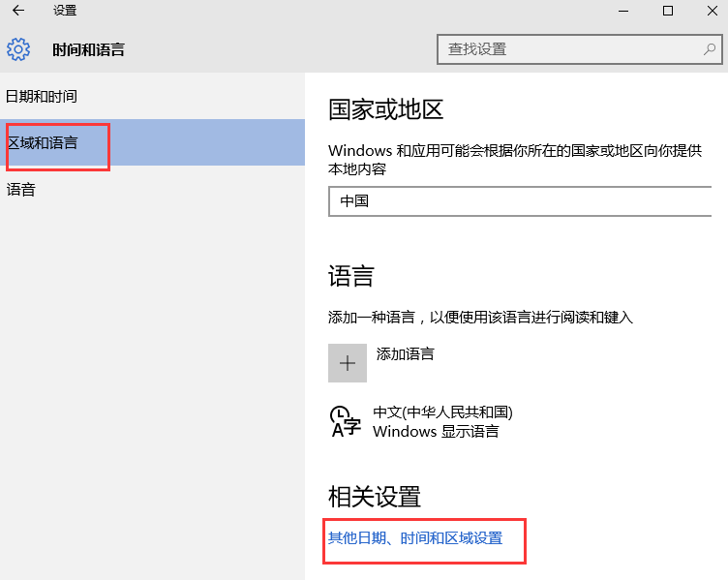Click the back arrow in title bar
This screenshot has width=728, height=580.
point(17,11)
